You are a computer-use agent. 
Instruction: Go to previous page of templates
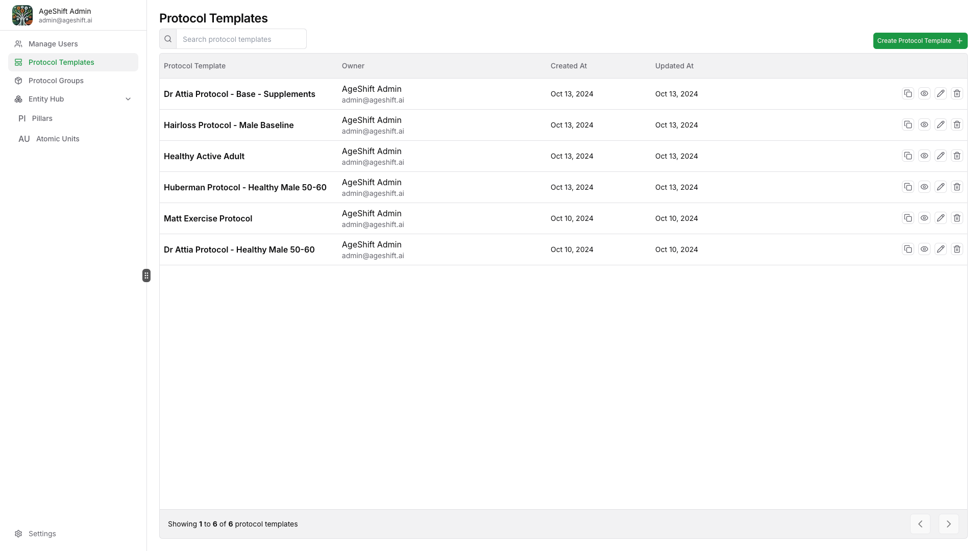pos(920,524)
